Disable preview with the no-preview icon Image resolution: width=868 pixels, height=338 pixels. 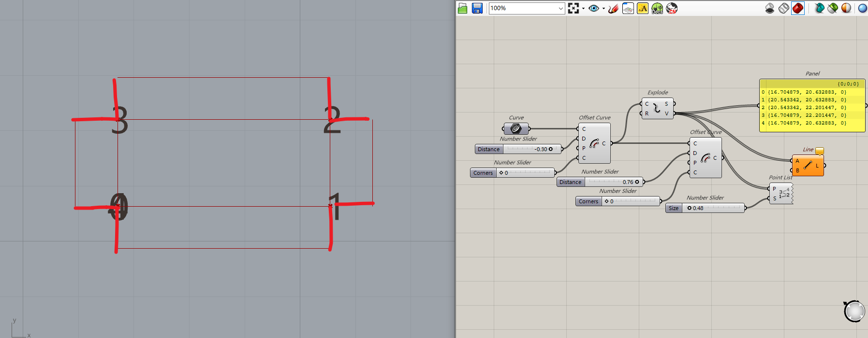click(770, 8)
